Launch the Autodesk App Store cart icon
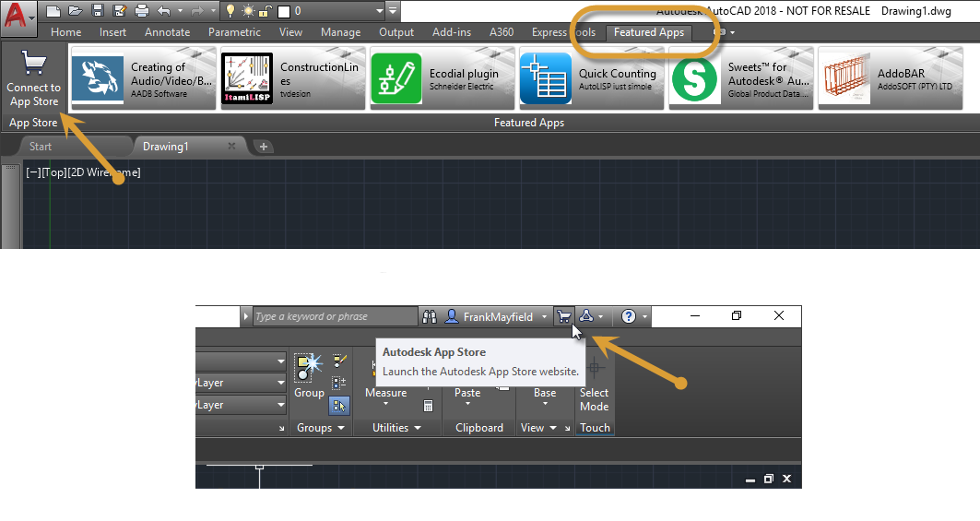Image resolution: width=980 pixels, height=521 pixels. click(x=563, y=316)
